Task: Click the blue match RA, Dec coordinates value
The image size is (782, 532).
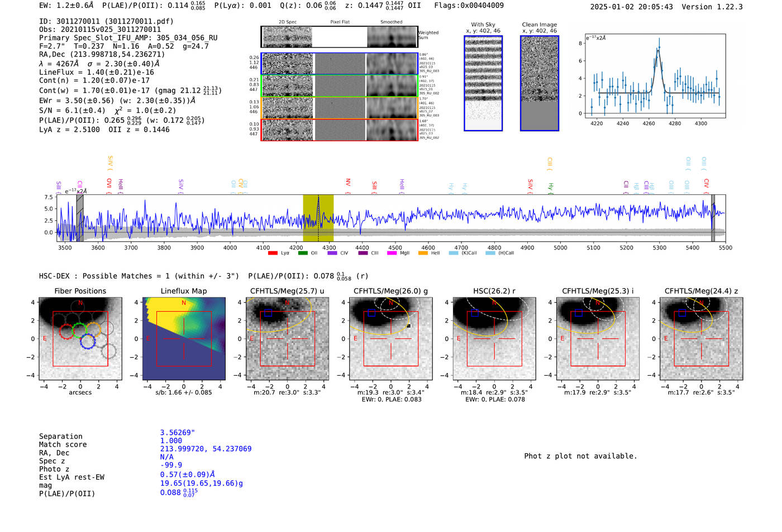Action: coord(206,449)
